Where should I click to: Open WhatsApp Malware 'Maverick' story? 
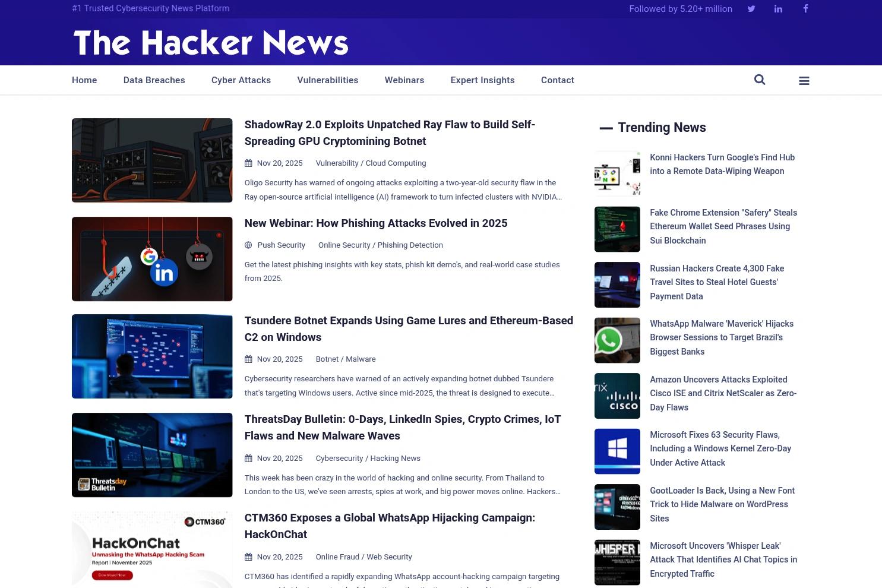click(722, 337)
